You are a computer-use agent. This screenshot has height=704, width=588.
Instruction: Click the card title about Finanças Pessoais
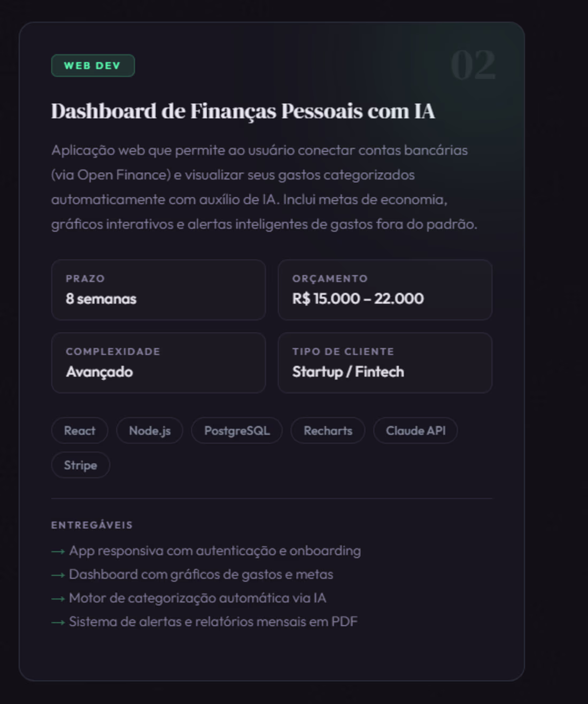243,111
